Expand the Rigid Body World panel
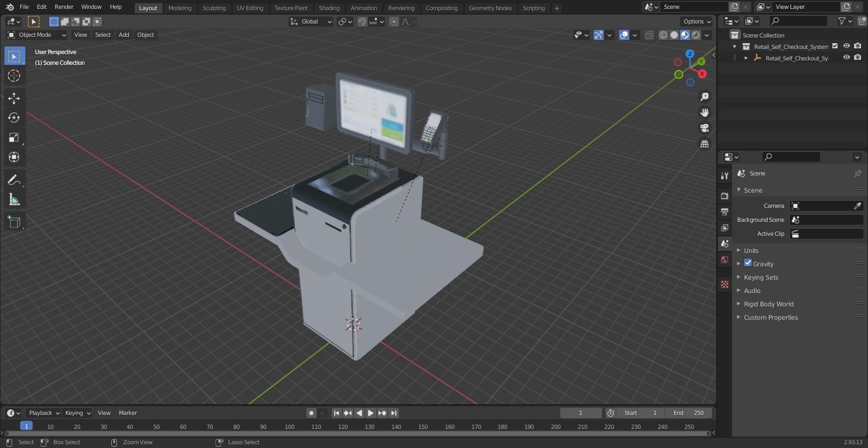This screenshot has height=448, width=868. tap(768, 304)
